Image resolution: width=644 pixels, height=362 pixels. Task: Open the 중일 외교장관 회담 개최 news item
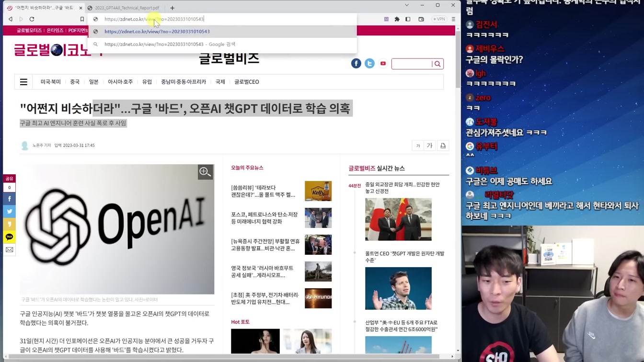[x=402, y=188]
